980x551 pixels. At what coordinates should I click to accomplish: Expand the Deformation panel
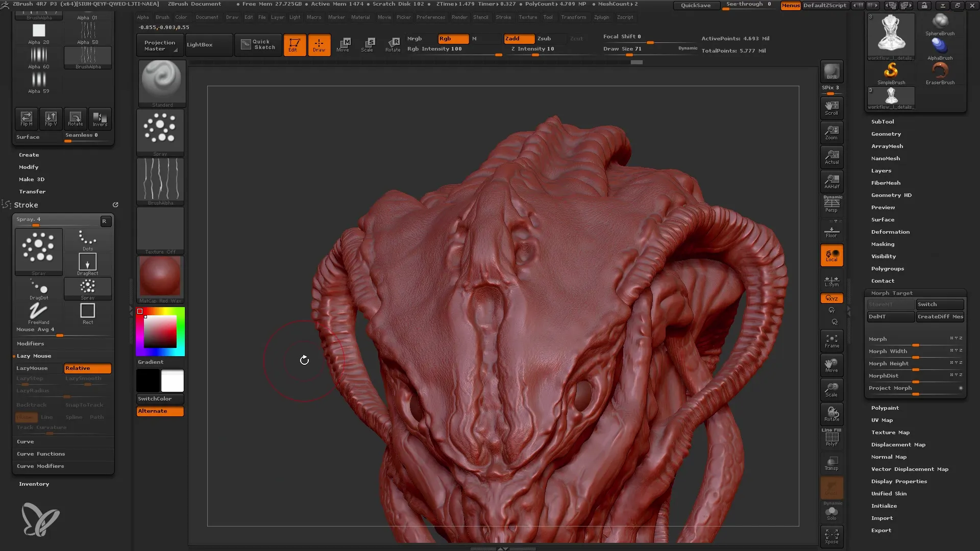click(890, 232)
